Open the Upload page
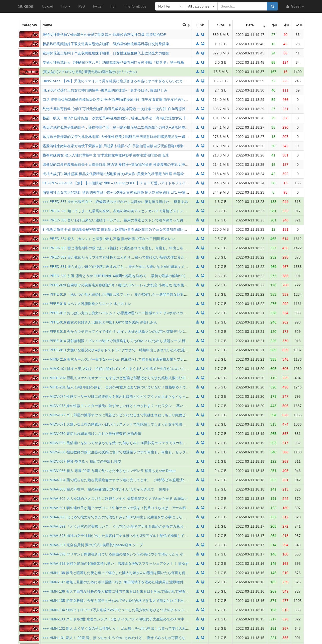The width and height of the screenshot is (322, 644). click(x=47, y=6)
